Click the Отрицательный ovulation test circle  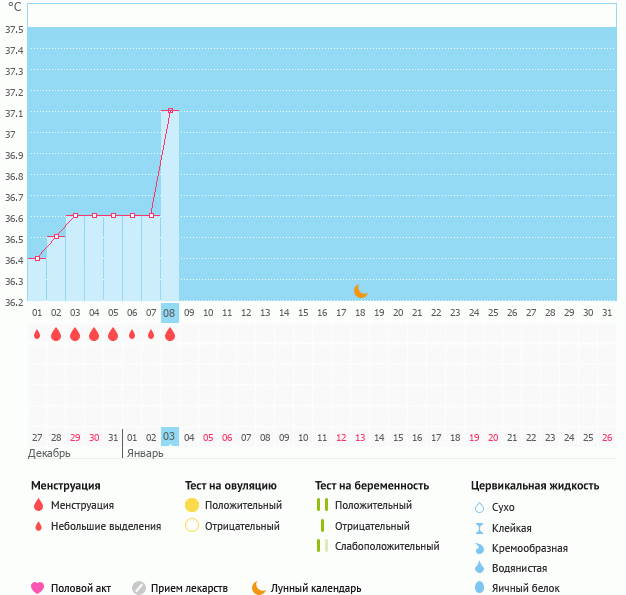point(193,526)
